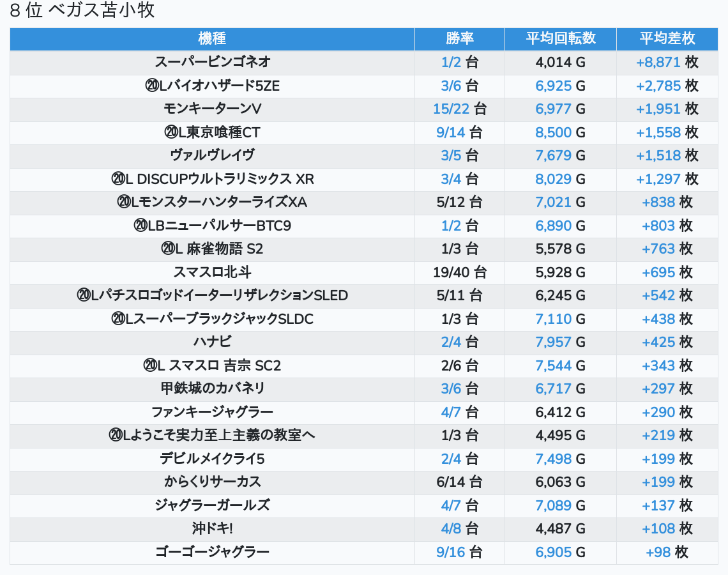Click the 7,957 G average spins value
The width and height of the screenshot is (728, 575).
pyautogui.click(x=561, y=342)
